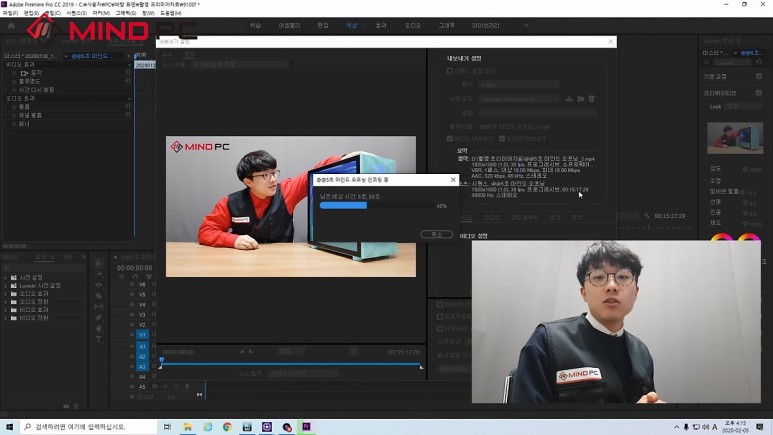Expand the 비디오 전환 folder
The width and height of the screenshot is (773, 435).
tap(5, 318)
